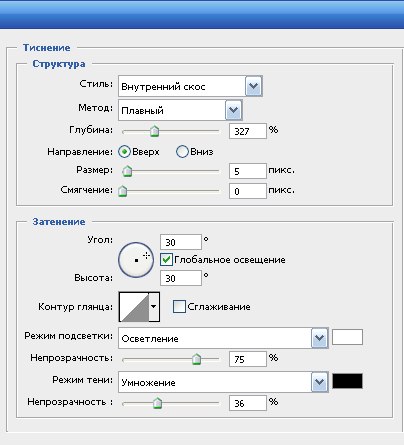Screen dimensions: 404x445
Task: Select the Вниз direction radio button
Action: 182,152
